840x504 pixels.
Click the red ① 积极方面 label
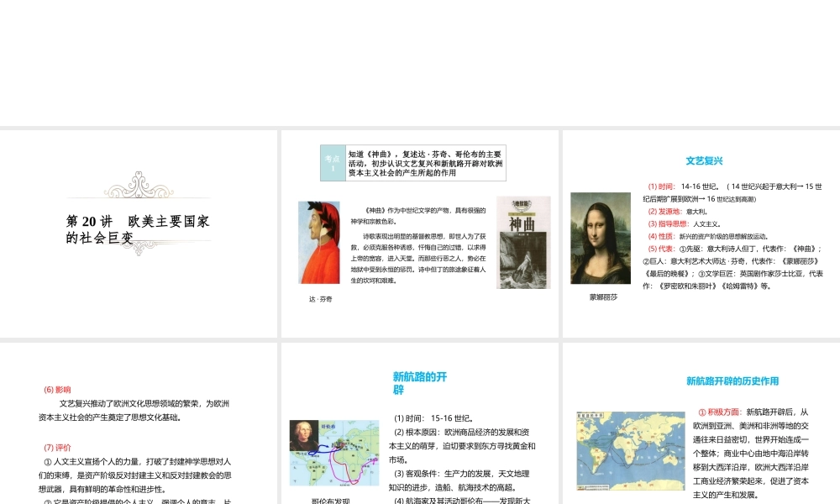tap(719, 412)
